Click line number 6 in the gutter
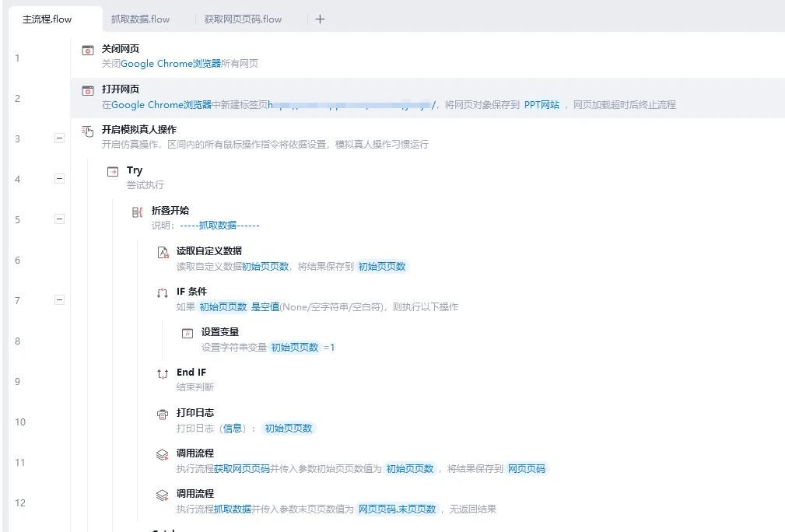 [17, 260]
